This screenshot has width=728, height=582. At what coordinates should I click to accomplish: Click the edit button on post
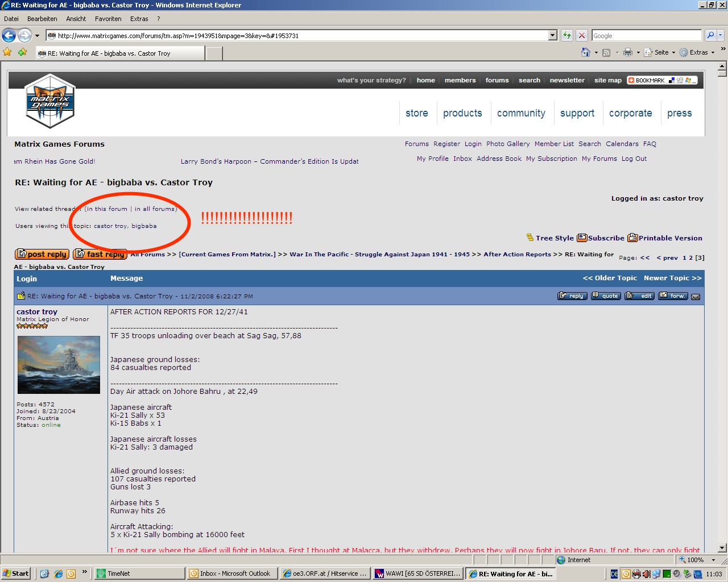(x=640, y=296)
